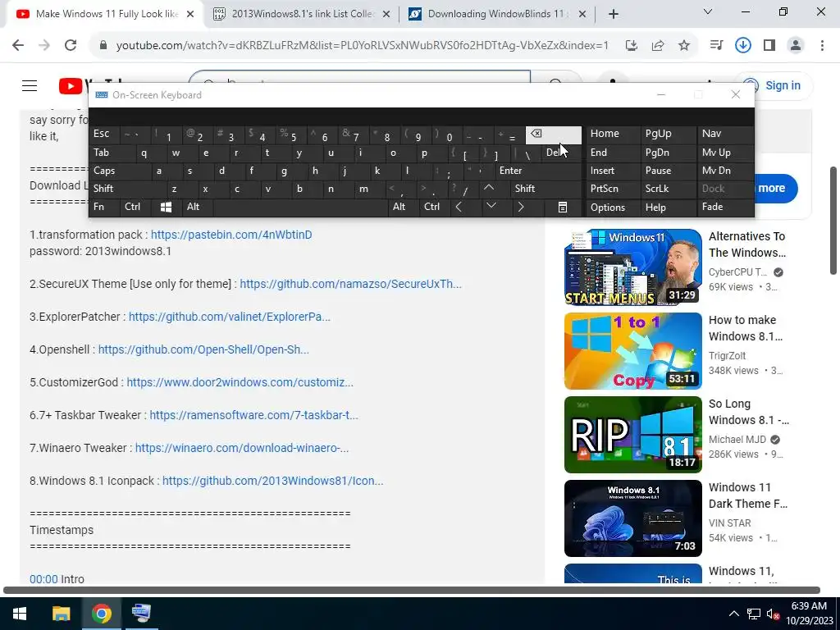
Task: Toggle left Ctrl on On-Screen Keyboard
Action: pos(135,207)
